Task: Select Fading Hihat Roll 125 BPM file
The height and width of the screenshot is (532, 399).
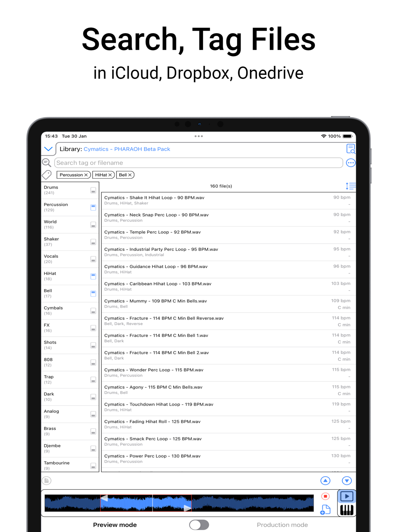Action: tap(229, 424)
